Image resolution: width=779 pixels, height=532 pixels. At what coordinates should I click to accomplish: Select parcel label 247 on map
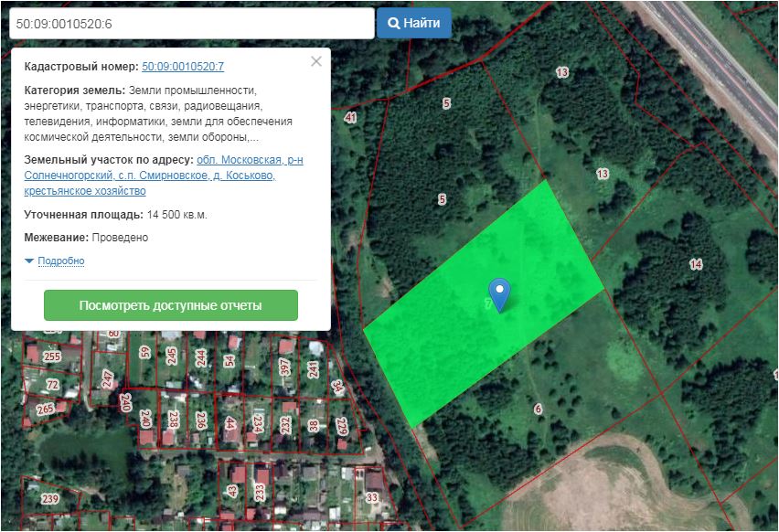pyautogui.click(x=108, y=378)
